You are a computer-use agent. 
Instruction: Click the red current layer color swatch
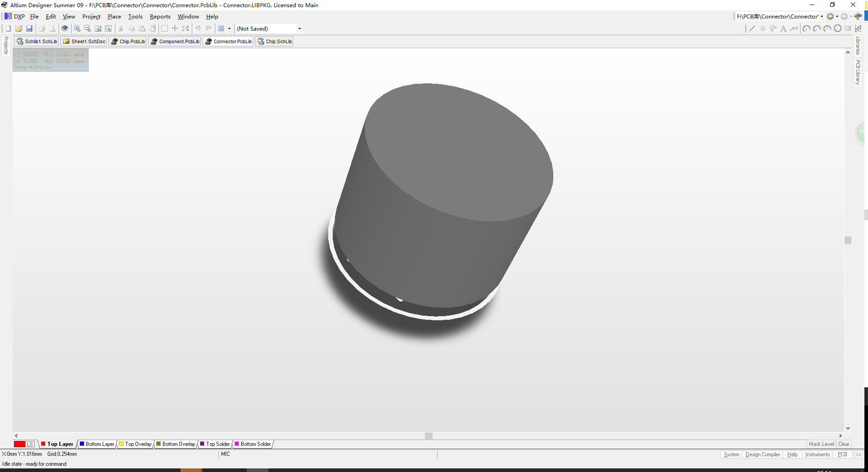(x=19, y=444)
